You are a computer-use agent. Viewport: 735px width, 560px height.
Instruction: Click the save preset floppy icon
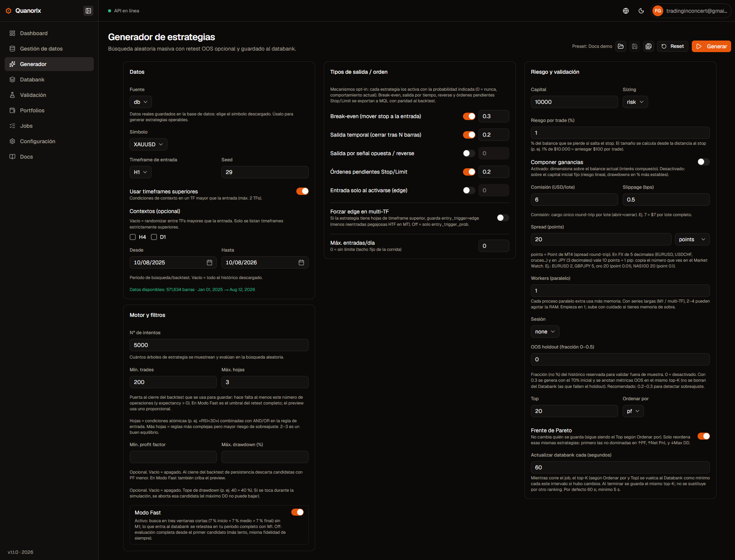pyautogui.click(x=635, y=46)
